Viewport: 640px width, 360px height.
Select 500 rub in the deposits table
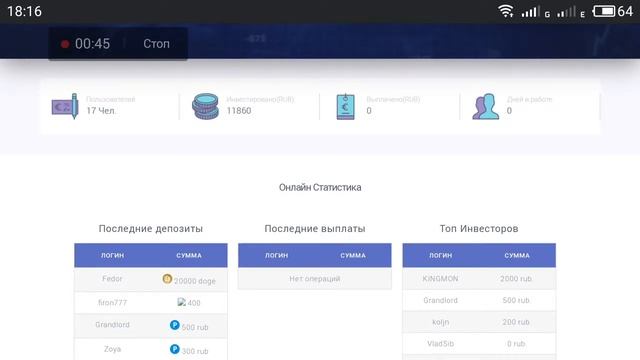click(195, 327)
